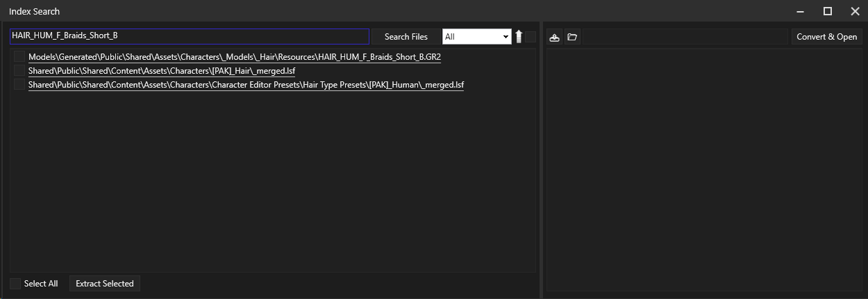Click the Convert & Open button
868x299 pixels.
pyautogui.click(x=826, y=37)
